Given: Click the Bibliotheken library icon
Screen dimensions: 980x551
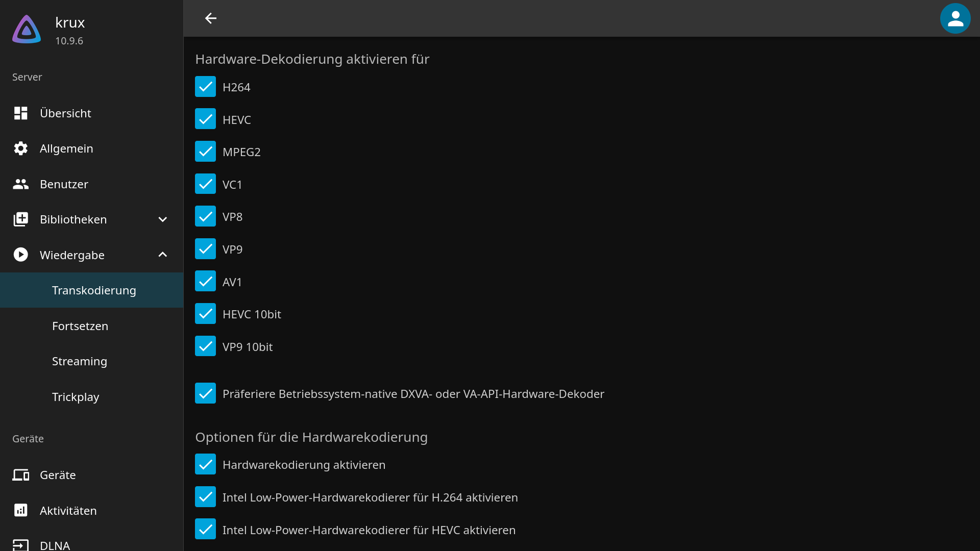Looking at the screenshot, I should tap(20, 219).
